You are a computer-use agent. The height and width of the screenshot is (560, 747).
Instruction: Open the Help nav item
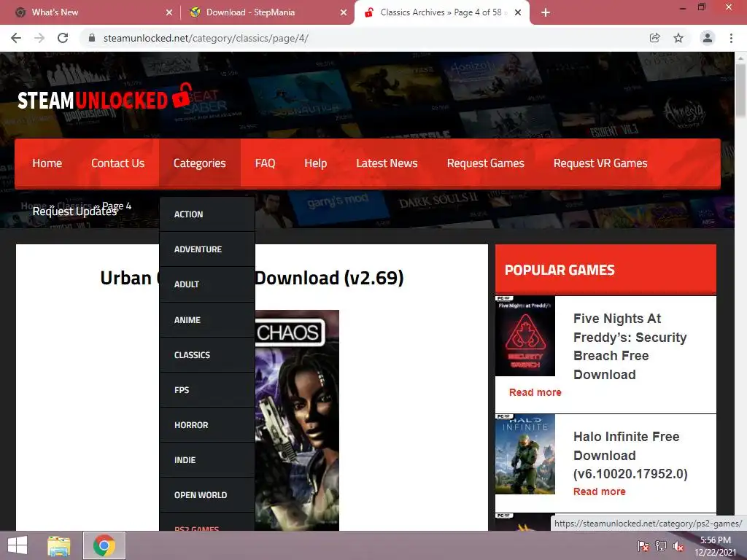316,163
